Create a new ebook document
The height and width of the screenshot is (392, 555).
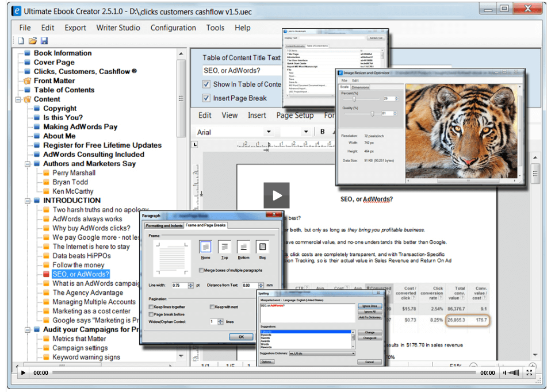point(22,40)
